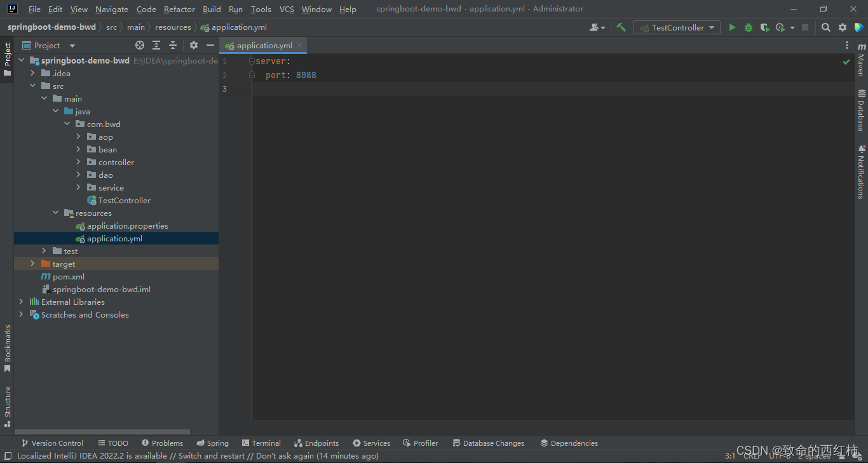The height and width of the screenshot is (463, 868).
Task: Open the Refactor menu
Action: (179, 9)
